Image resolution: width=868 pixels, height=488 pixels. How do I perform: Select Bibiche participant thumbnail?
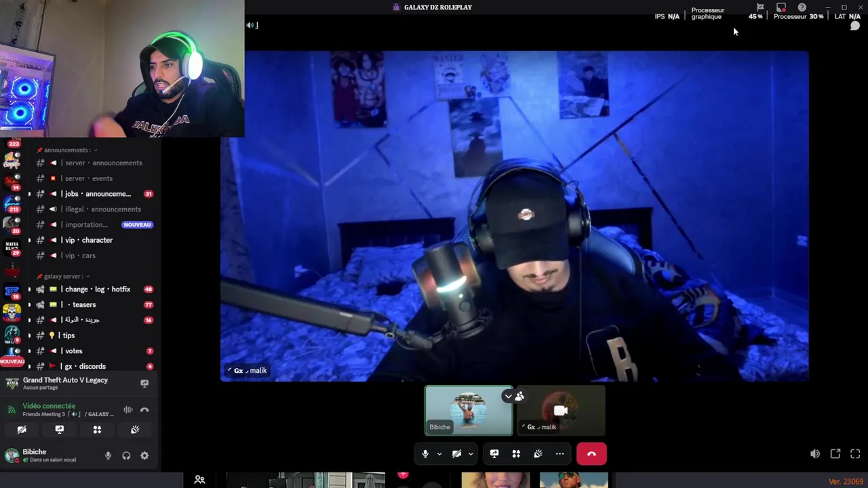click(469, 410)
